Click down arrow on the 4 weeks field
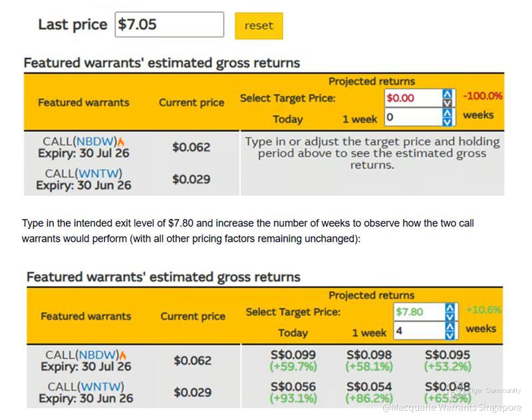 pos(452,335)
